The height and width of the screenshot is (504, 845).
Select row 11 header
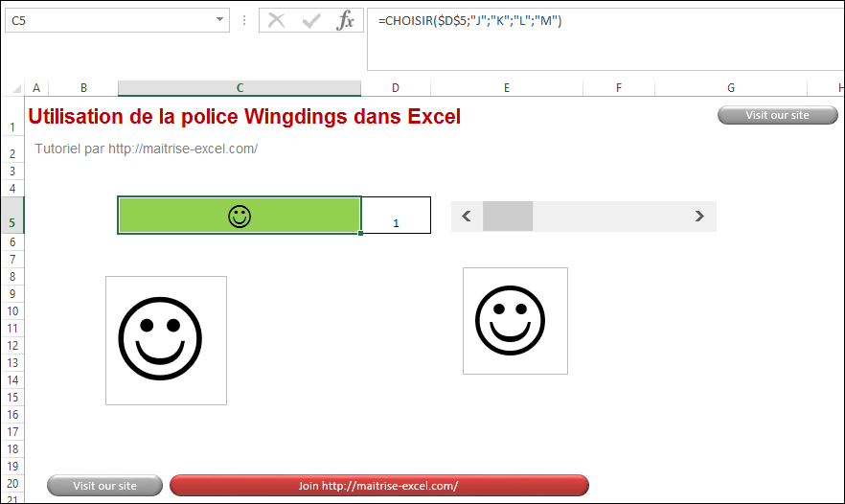point(12,329)
